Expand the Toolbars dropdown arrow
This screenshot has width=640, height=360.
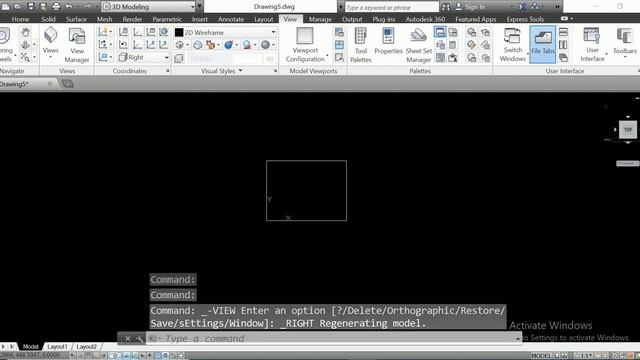pos(624,57)
